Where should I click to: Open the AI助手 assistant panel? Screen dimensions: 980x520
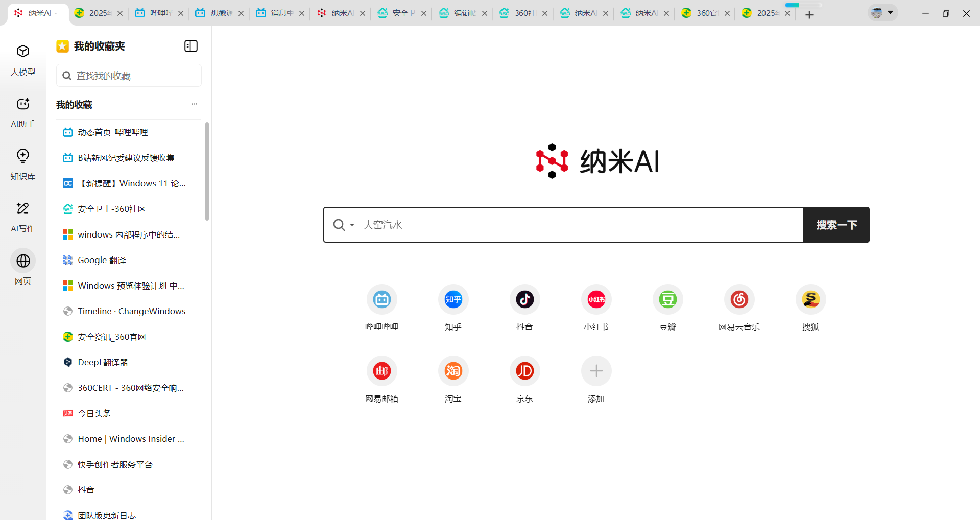23,104
